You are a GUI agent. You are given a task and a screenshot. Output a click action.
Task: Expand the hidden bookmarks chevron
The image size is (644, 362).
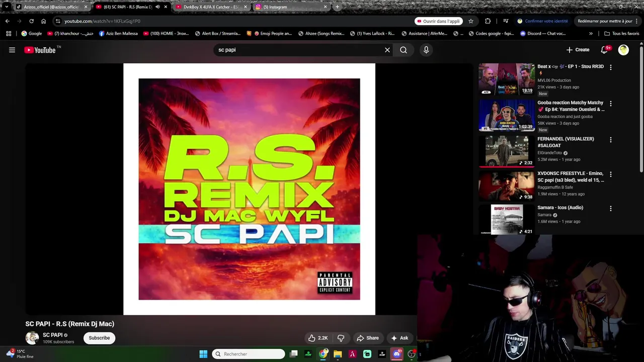point(591,34)
